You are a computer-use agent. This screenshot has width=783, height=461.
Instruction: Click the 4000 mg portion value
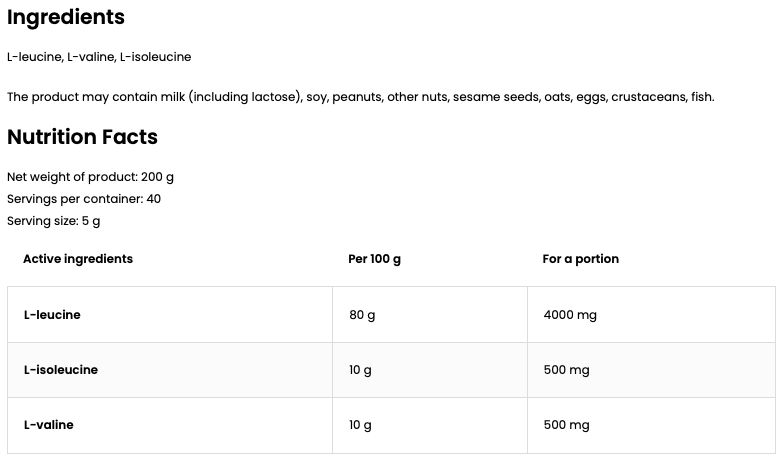click(570, 315)
